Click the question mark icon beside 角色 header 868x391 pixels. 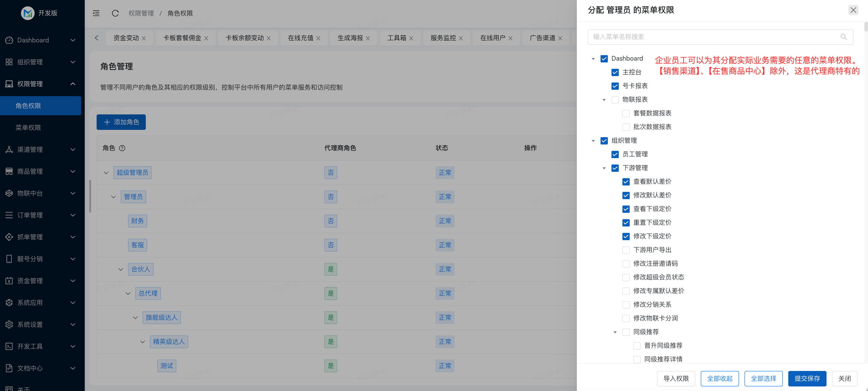[122, 148]
